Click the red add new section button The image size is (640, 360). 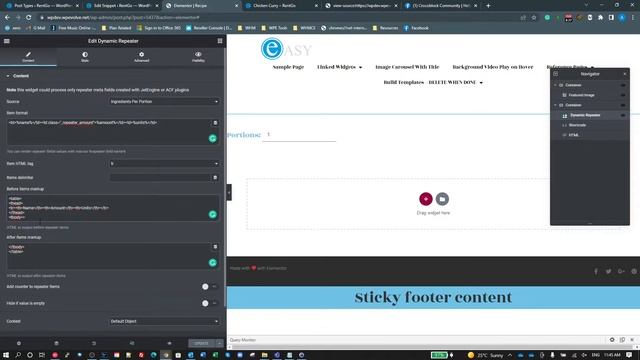click(426, 199)
